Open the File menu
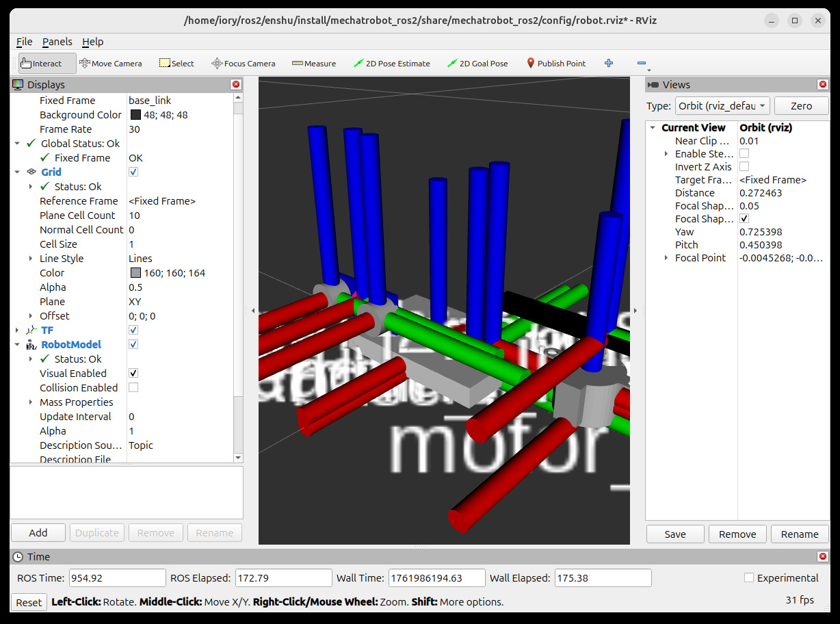Viewport: 840px width, 624px height. pos(24,42)
